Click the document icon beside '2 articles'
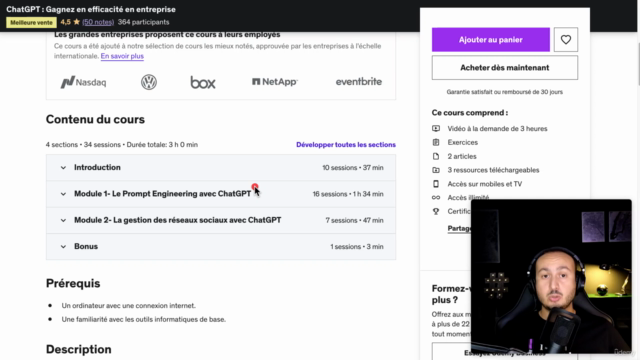This screenshot has height=360, width=640. tap(436, 156)
